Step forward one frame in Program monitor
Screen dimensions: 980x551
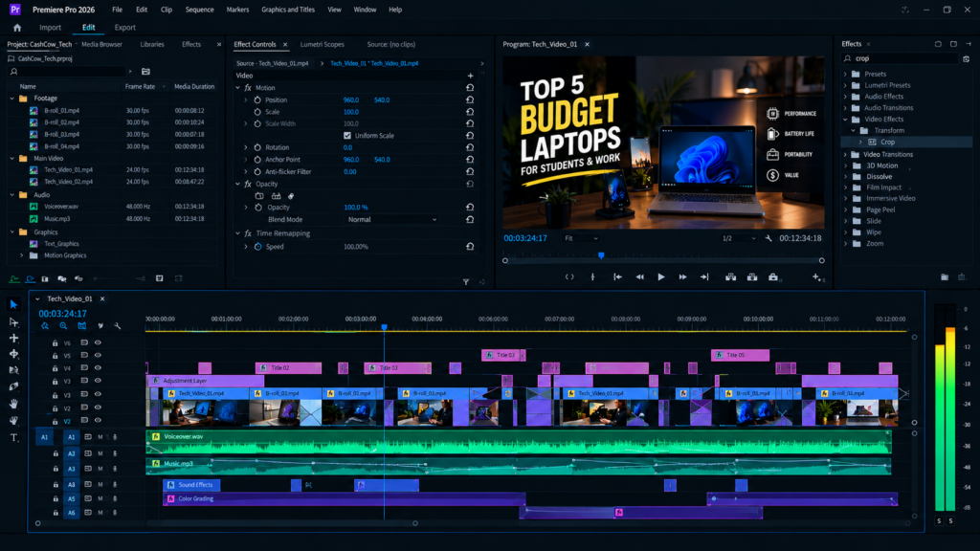tap(682, 276)
